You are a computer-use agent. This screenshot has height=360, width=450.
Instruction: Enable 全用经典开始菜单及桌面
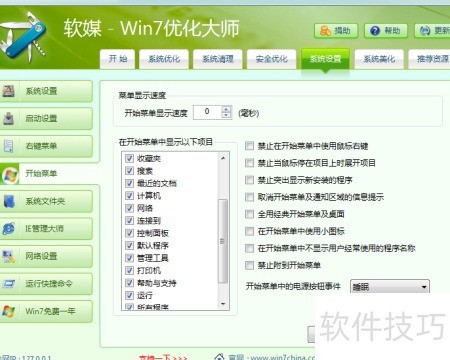pyautogui.click(x=249, y=214)
